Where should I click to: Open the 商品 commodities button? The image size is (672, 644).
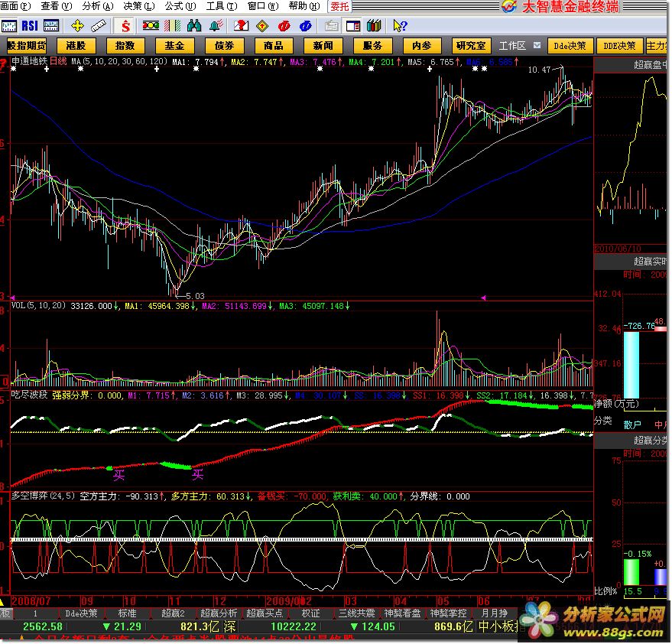[274, 46]
